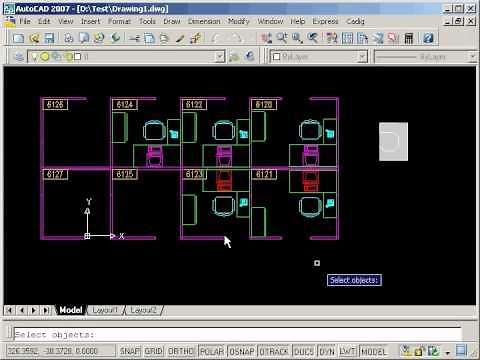
Task: Switch to the Layout1 tab
Action: pyautogui.click(x=105, y=310)
